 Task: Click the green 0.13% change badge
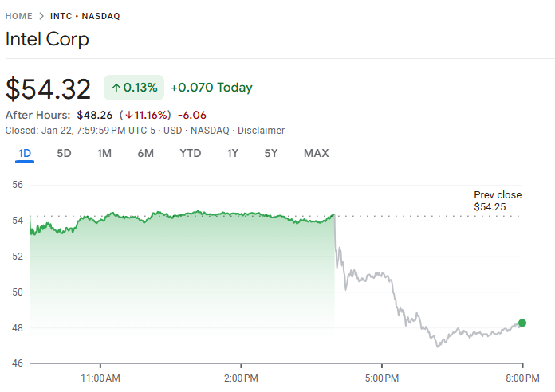(x=133, y=88)
